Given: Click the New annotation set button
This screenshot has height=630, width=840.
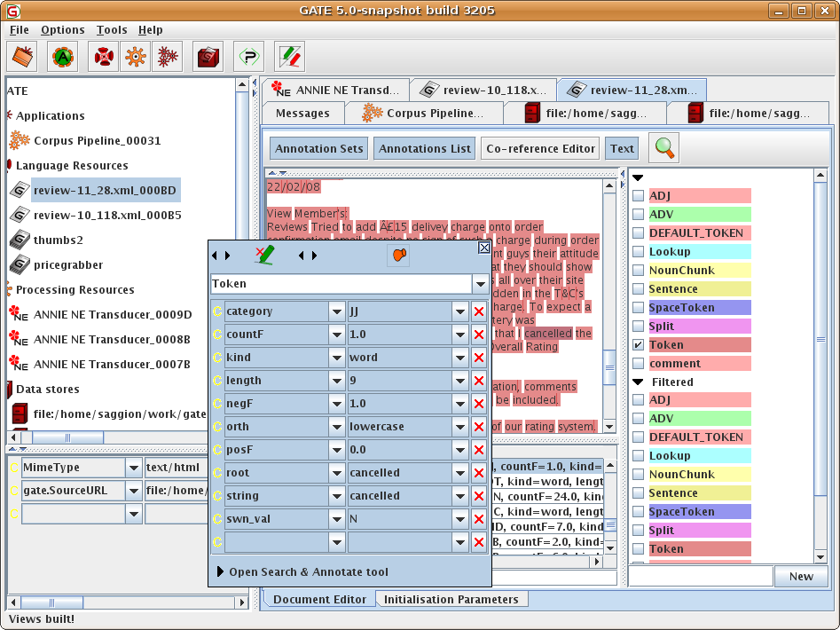Looking at the screenshot, I should (800, 577).
